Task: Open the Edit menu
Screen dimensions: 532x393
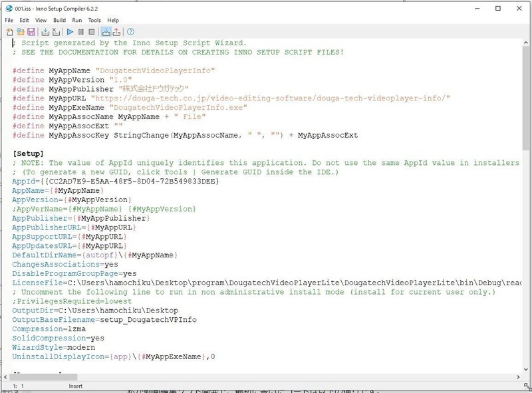Action: point(24,20)
